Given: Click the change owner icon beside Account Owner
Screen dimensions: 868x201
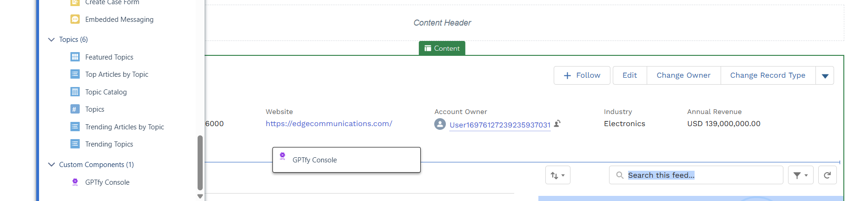Looking at the screenshot, I should point(557,123).
